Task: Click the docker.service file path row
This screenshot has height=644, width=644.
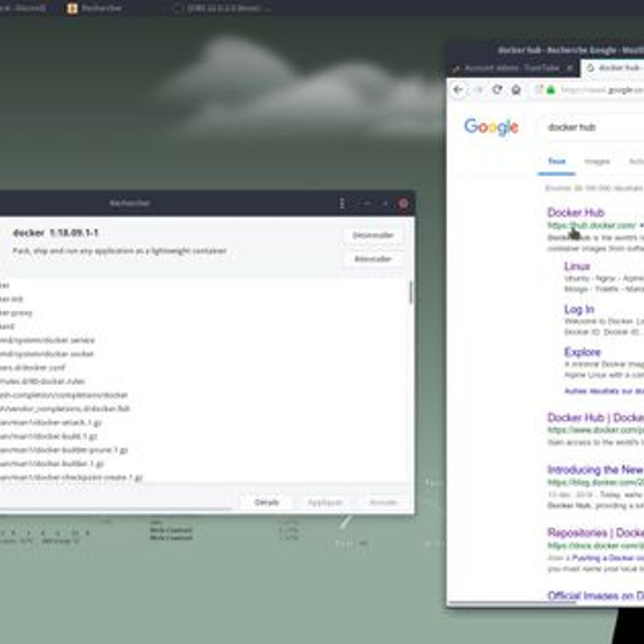Action: click(47, 340)
